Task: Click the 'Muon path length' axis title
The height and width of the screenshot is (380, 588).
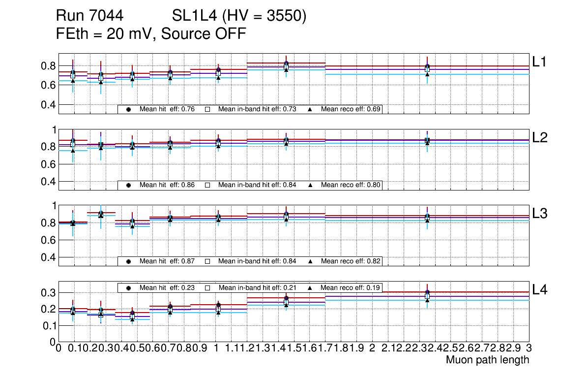Action: (487, 360)
